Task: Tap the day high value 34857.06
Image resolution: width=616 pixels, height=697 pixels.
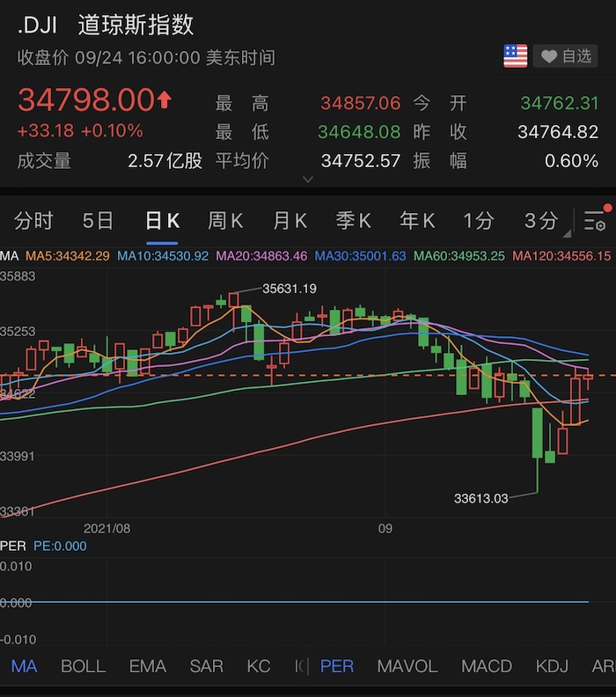Action: (x=361, y=103)
